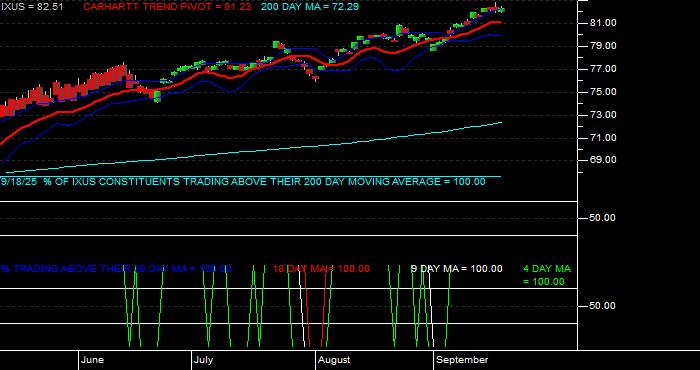Select the June timeline marker
The image size is (700, 370).
pos(93,360)
